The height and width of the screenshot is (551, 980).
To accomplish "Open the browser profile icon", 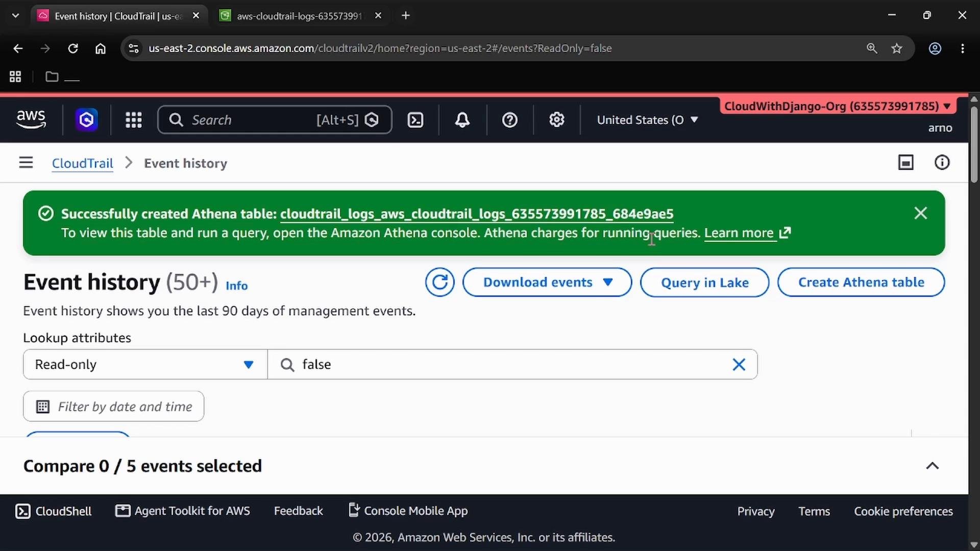I will pyautogui.click(x=935, y=48).
